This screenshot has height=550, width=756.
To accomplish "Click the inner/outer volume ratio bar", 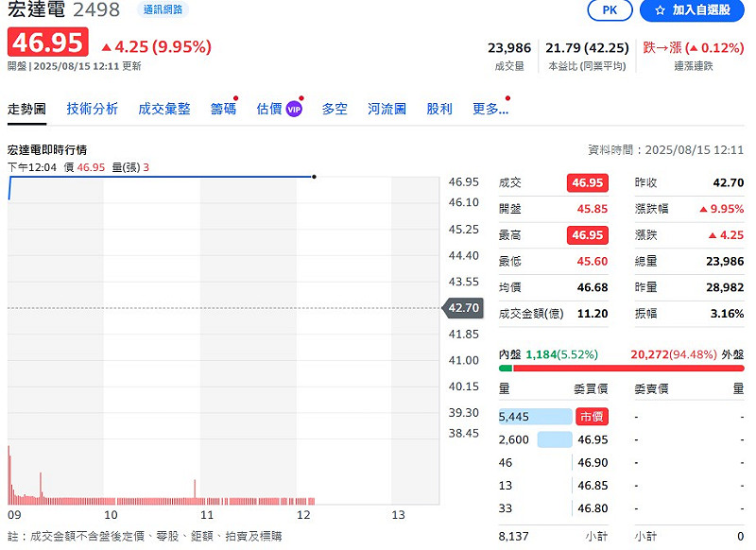I will 622,369.
